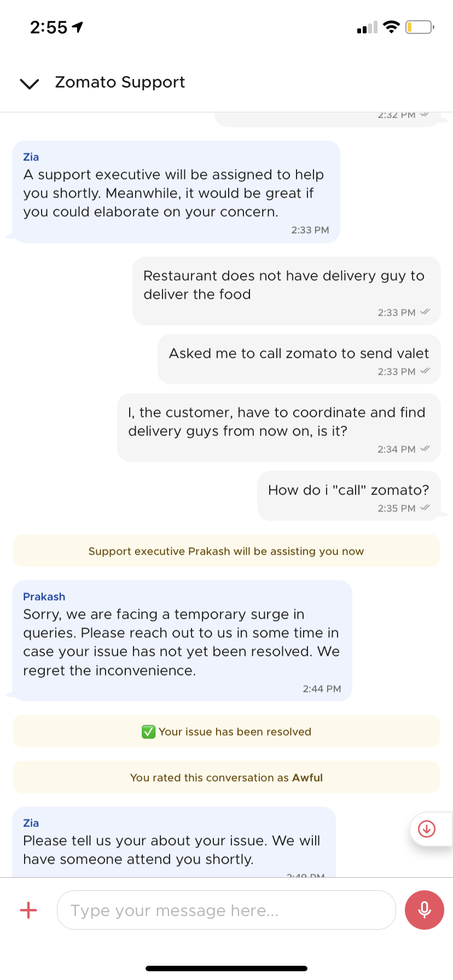Tap the 'How do i "call" zomato?' message
Viewport: 453px width, 980px height.
[x=349, y=495]
